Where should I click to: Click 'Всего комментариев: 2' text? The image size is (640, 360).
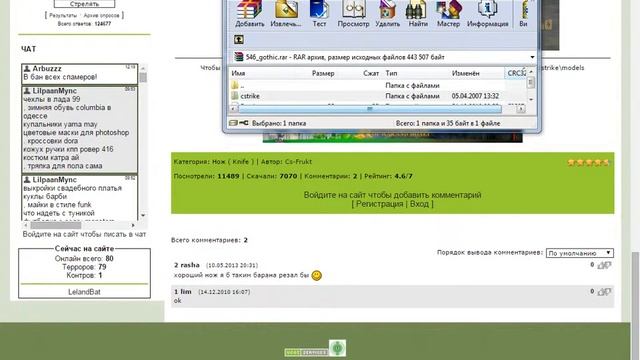click(x=209, y=240)
